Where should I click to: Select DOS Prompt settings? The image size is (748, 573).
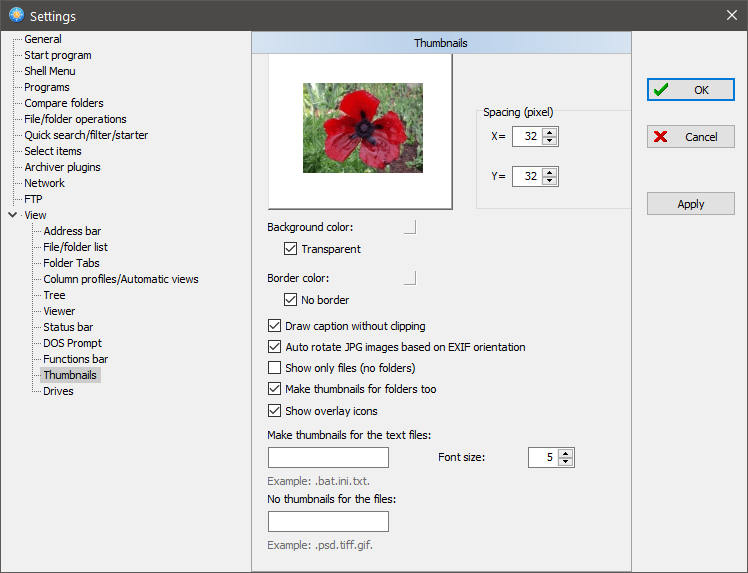(73, 343)
